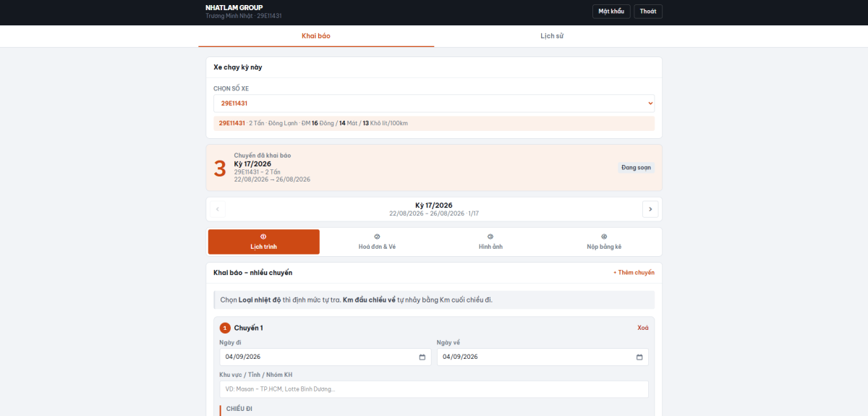Click the Mật khẩu button

tap(611, 12)
